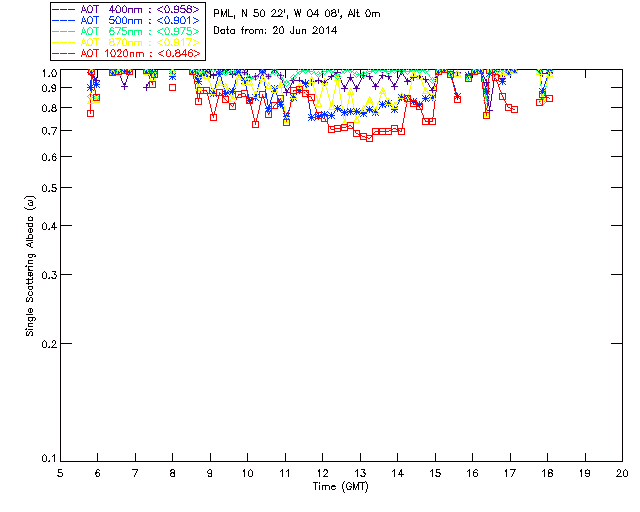Click the 'Data from: 20 Jun 2014' text
Viewport: 640px width, 512px height.
tap(275, 30)
